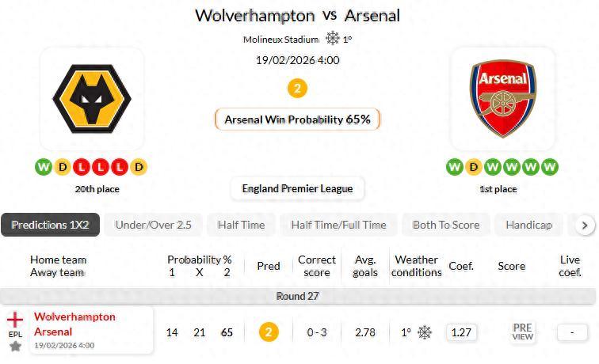This screenshot has width=599, height=364.
Task: Click the yellow prediction 2 badge in the match row
Action: (268, 332)
